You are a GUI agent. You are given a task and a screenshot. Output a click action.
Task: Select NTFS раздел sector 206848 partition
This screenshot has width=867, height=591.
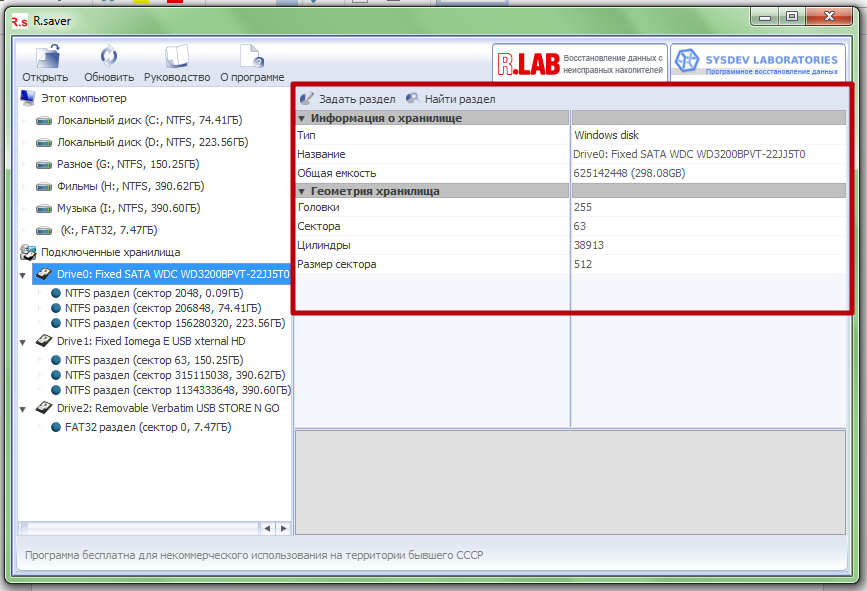click(x=153, y=308)
